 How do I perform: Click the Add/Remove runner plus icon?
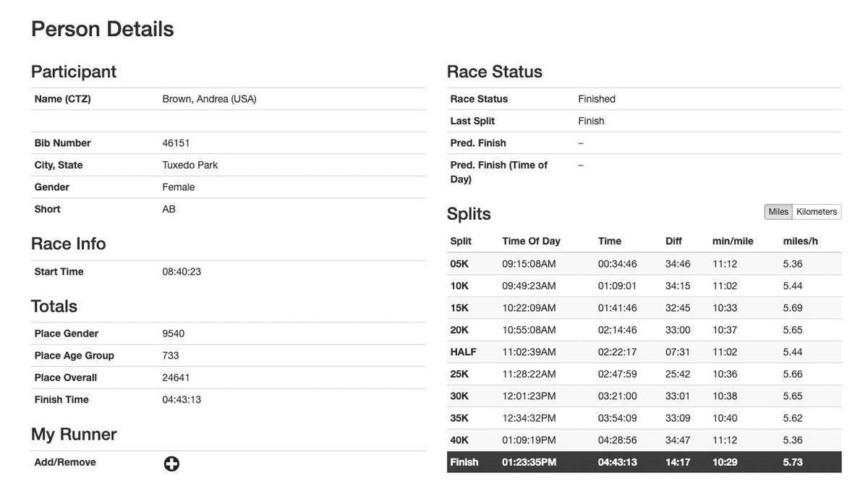pyautogui.click(x=171, y=463)
